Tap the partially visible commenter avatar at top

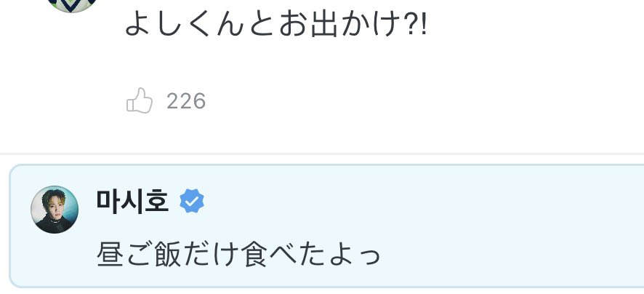tap(72, 5)
